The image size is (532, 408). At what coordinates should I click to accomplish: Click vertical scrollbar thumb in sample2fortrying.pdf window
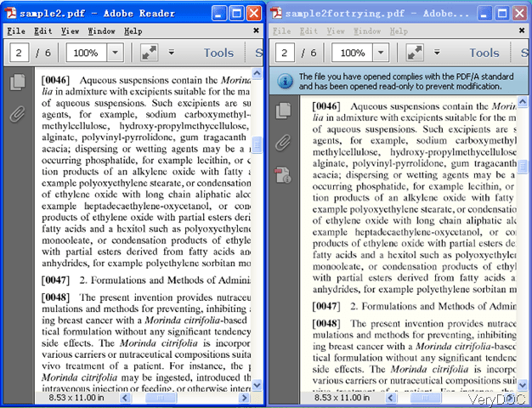523,167
